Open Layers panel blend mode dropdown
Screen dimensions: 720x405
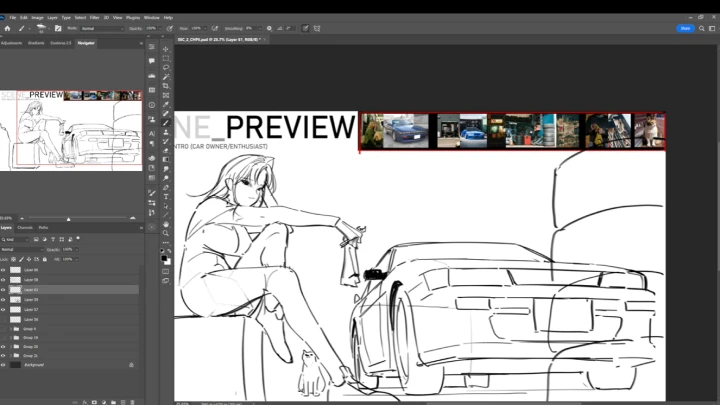click(22, 249)
